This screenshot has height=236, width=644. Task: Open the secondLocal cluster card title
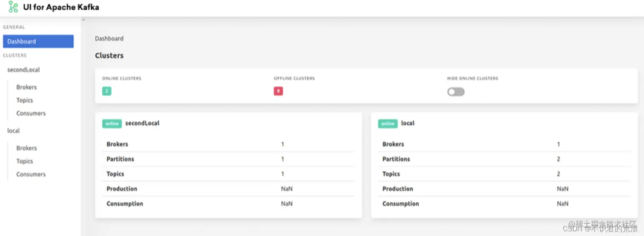(x=142, y=123)
